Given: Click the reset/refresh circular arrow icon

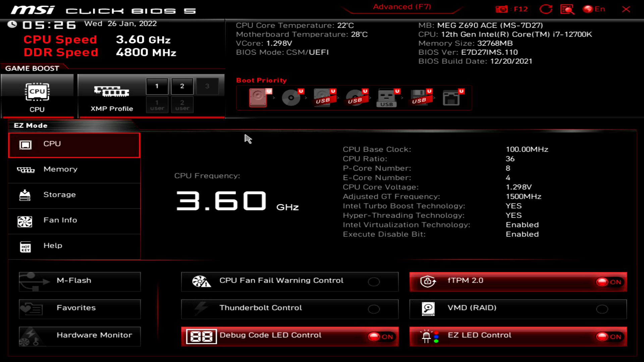Looking at the screenshot, I should pos(546,9).
